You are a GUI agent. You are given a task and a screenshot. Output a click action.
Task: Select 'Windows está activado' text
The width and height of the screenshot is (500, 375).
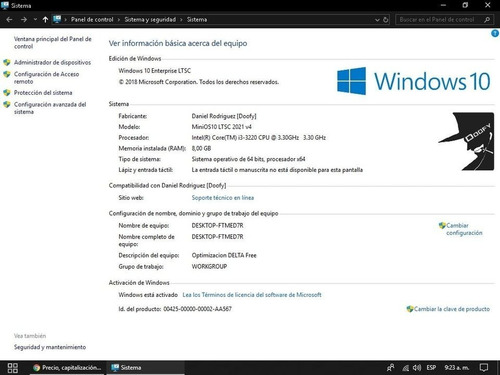[148, 295]
